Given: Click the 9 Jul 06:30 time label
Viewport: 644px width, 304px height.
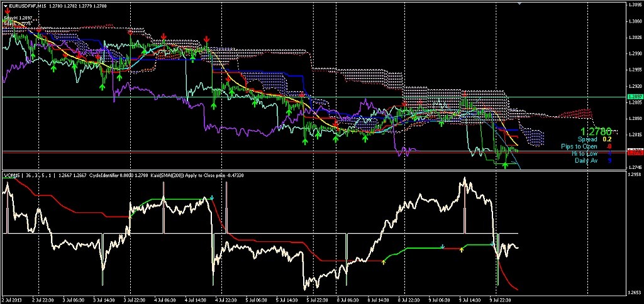Looking at the screenshot, I should pos(440,300).
